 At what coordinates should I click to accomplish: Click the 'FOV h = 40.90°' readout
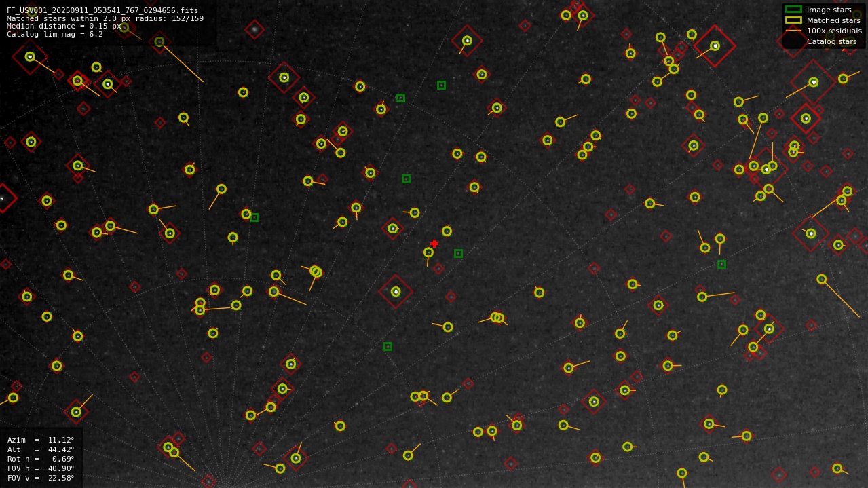click(x=41, y=468)
